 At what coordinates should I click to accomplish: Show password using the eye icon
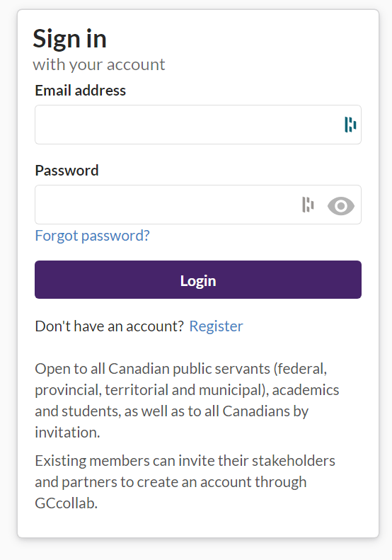pyautogui.click(x=341, y=206)
